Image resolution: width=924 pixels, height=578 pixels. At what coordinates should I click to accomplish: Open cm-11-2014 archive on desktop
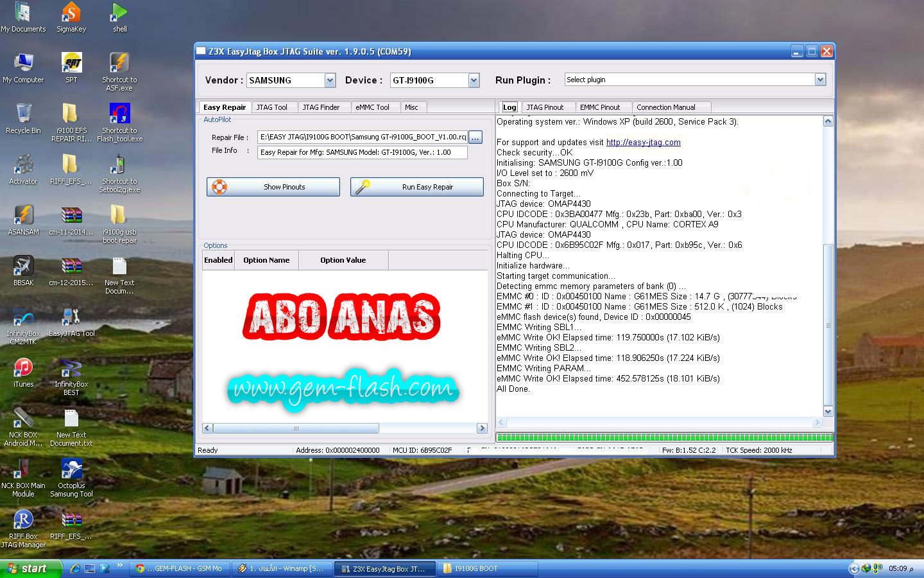[x=71, y=221]
